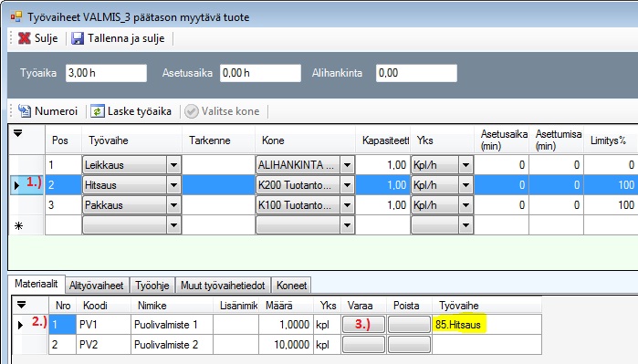Click Limitys% value 100 in Pakkaus row
The image size is (638, 364).
click(611, 205)
